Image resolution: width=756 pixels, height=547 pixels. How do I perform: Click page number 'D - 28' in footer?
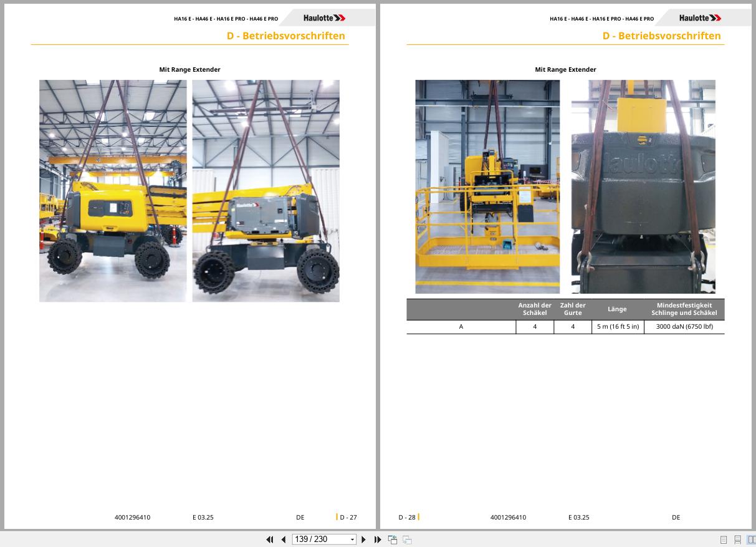click(407, 517)
